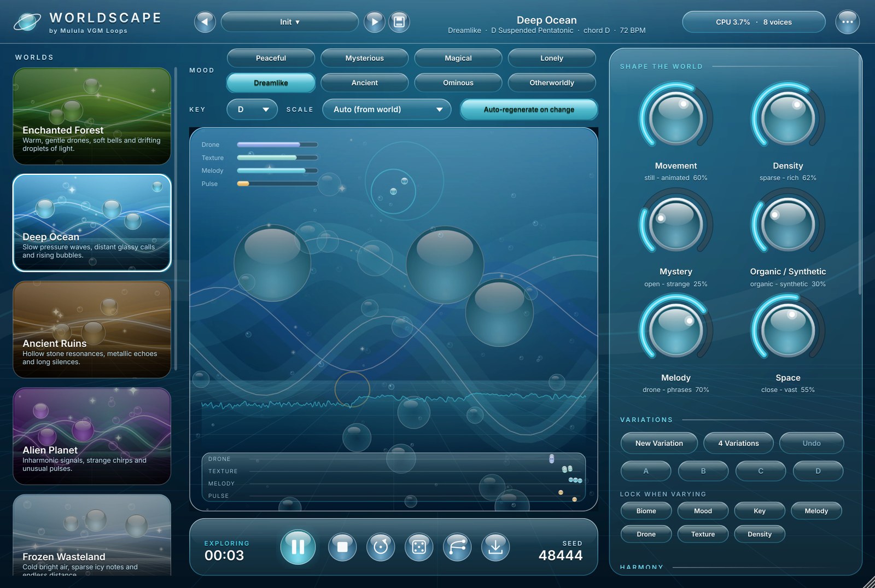Click the regenerate circular arrow icon

click(381, 546)
